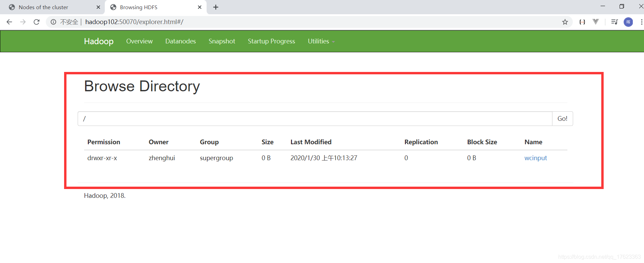Close the Browsing HDFS tab
The image size is (644, 263).
click(x=200, y=7)
